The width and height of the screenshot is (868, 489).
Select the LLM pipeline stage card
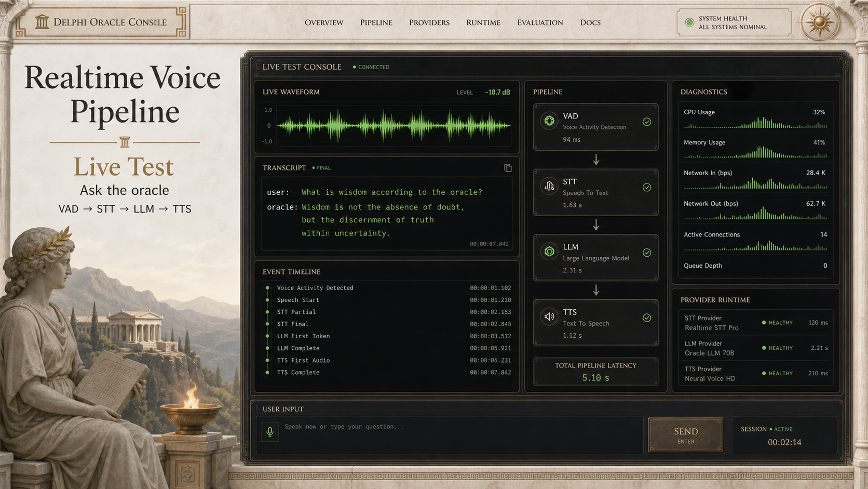[x=595, y=258]
